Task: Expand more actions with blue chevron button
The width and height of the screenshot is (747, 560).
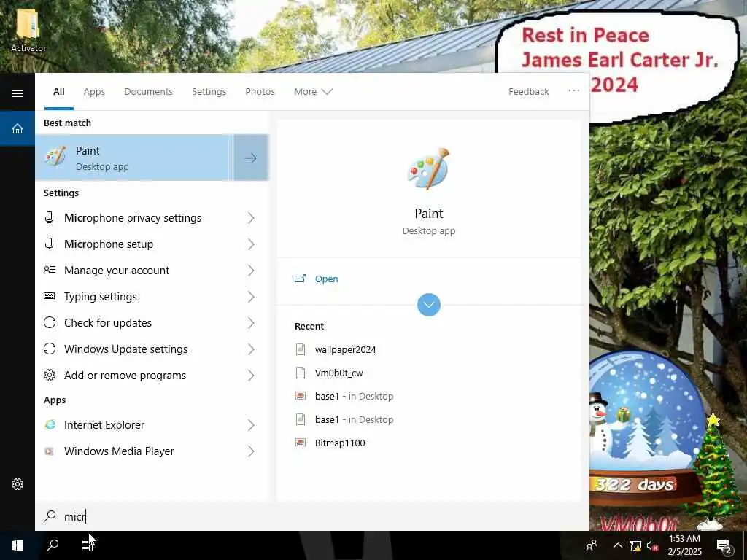Action: coord(429,304)
